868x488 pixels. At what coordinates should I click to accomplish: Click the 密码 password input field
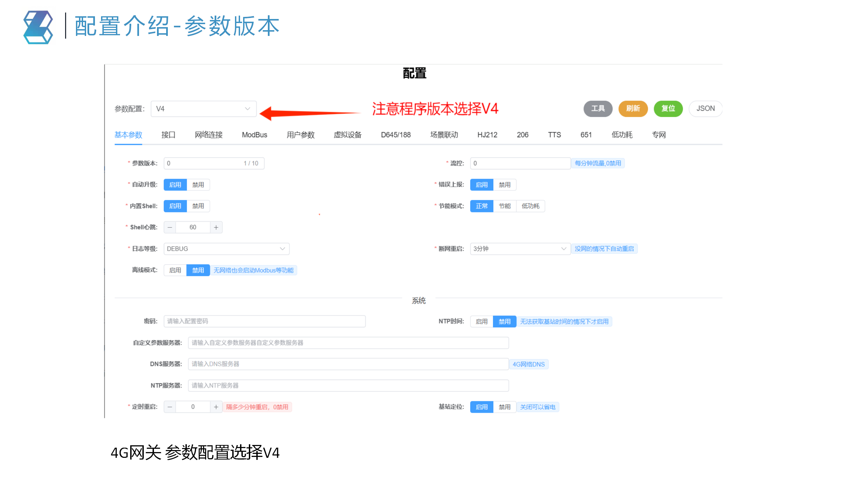(264, 321)
